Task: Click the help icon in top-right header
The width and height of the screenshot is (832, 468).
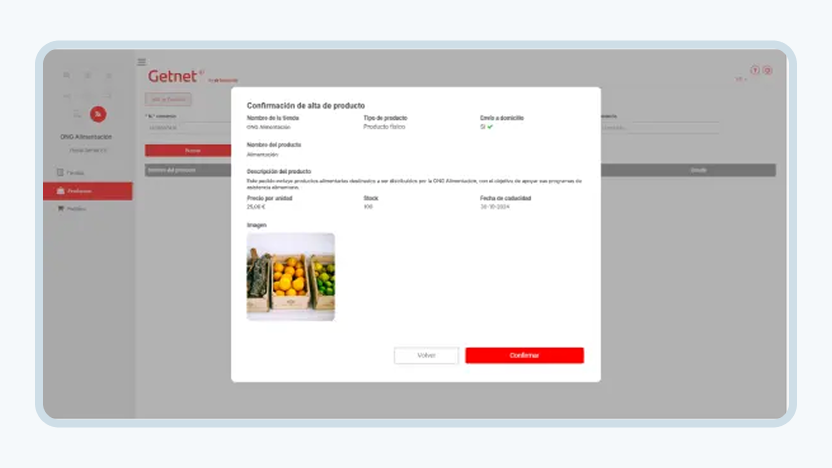Action: (755, 70)
